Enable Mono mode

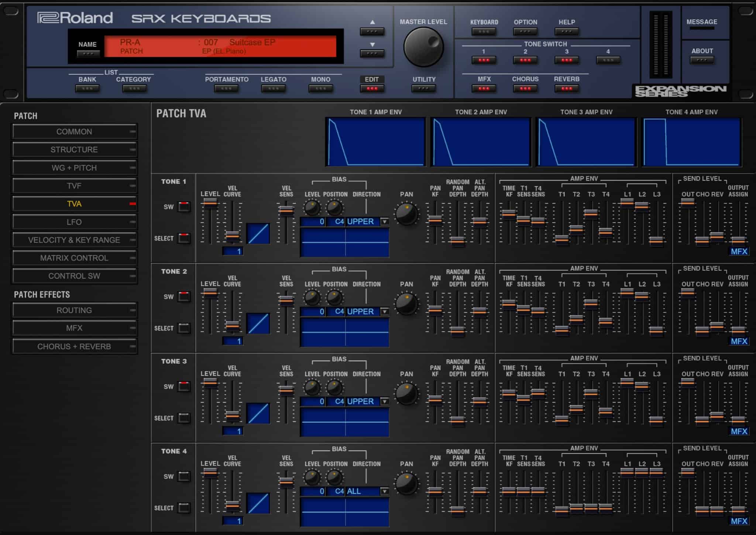coord(321,89)
